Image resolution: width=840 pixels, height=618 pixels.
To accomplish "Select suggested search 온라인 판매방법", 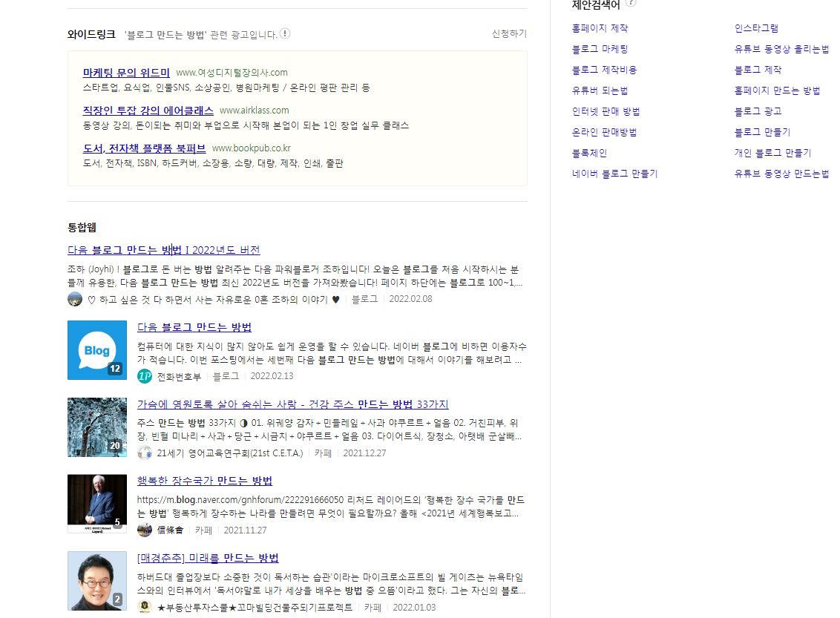I will (x=604, y=132).
